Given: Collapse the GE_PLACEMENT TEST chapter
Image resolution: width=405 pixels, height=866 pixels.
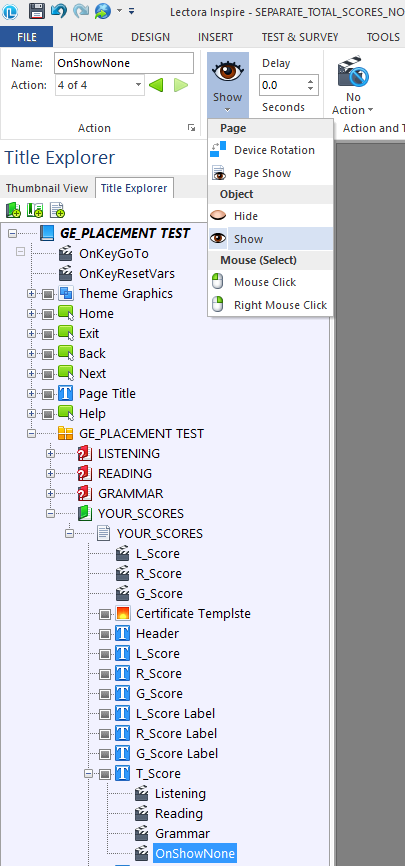Looking at the screenshot, I should 31,434.
